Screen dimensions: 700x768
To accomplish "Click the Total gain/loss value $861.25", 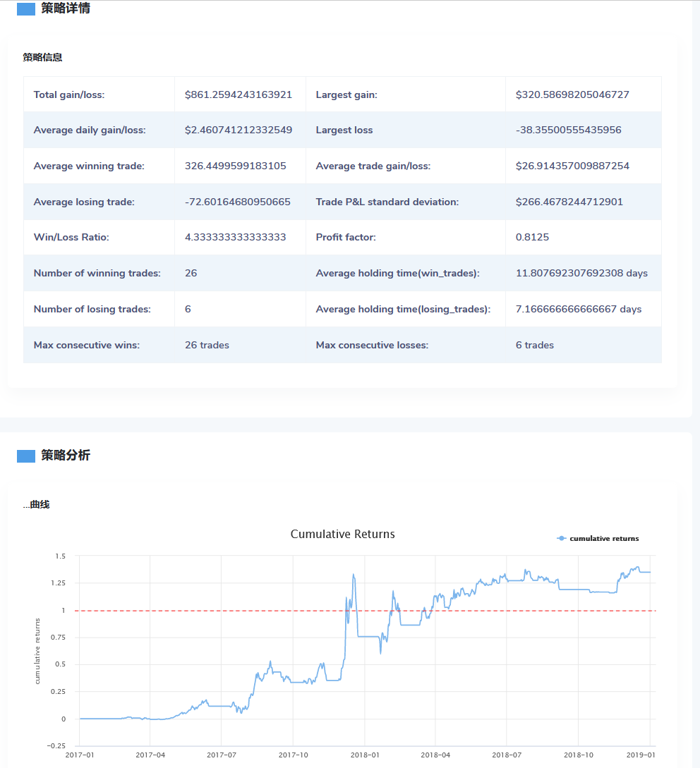I will 239,95.
